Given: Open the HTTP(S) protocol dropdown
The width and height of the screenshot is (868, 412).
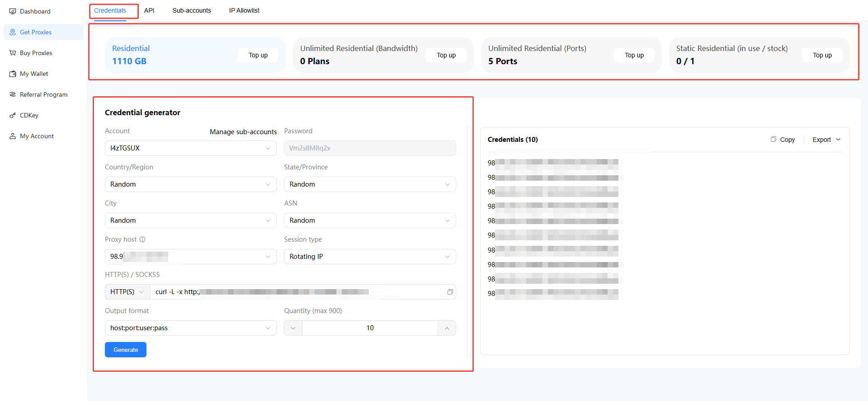Looking at the screenshot, I should pos(127,292).
